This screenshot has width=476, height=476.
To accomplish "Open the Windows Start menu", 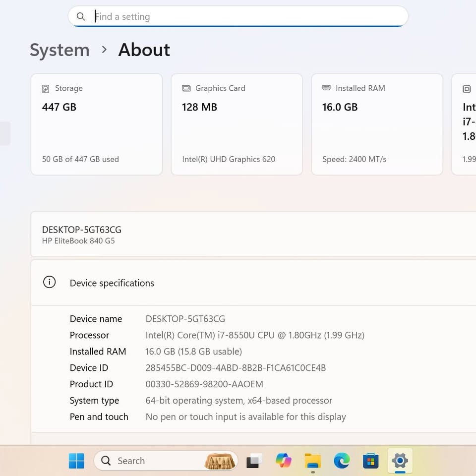I will (76, 461).
